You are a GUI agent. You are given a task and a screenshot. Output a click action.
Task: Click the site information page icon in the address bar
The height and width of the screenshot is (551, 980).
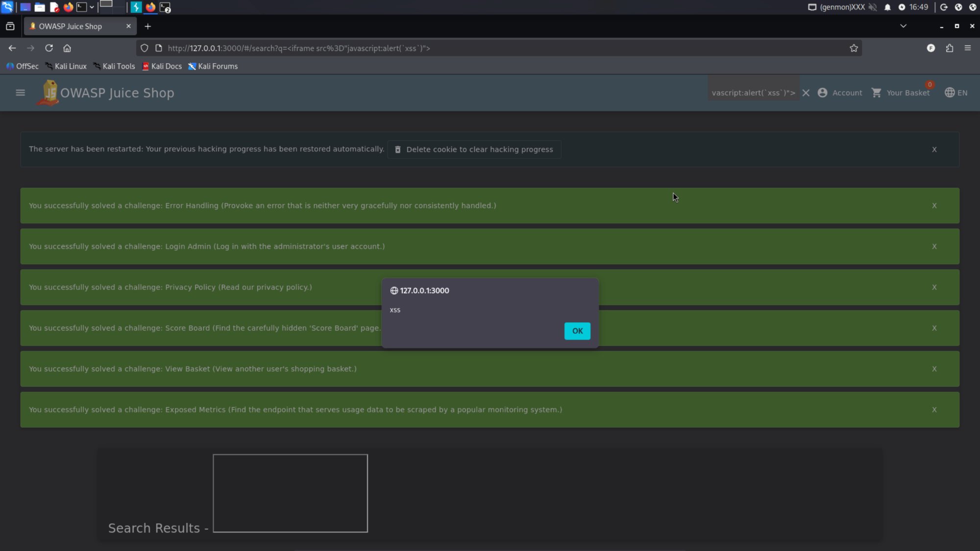pyautogui.click(x=158, y=48)
